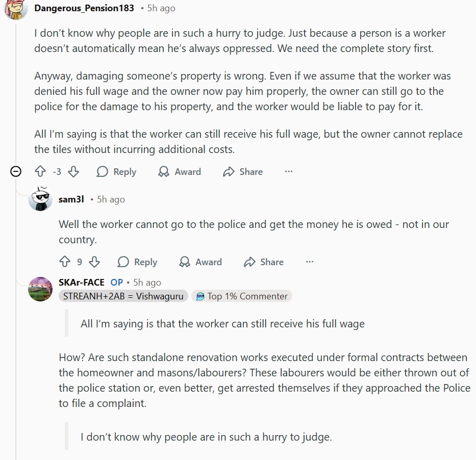This screenshot has width=476, height=460.
Task: Upvote Dangerous_Pension183's comment
Action: (x=40, y=172)
